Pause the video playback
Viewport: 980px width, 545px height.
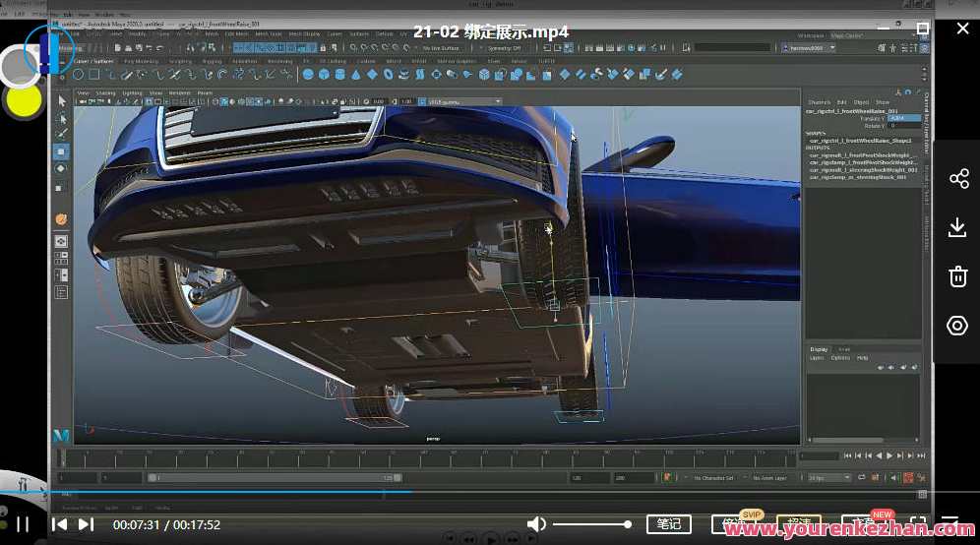coord(22,524)
